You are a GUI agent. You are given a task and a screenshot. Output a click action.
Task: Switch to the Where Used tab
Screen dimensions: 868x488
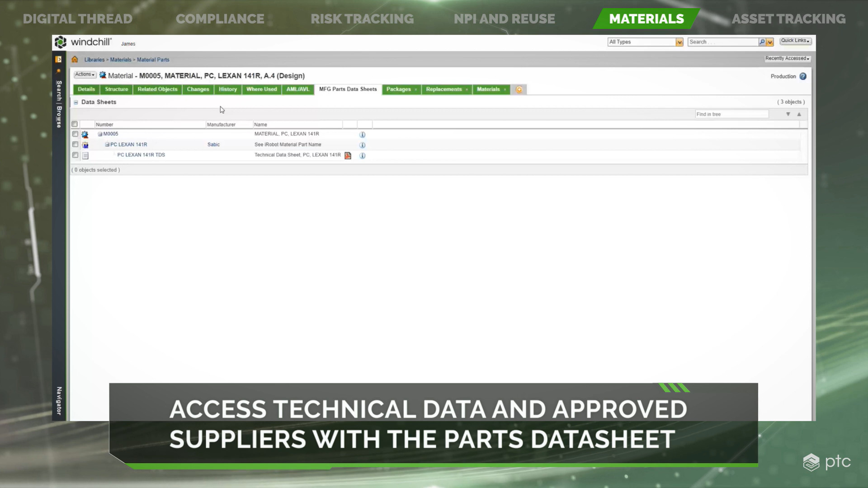pyautogui.click(x=262, y=89)
